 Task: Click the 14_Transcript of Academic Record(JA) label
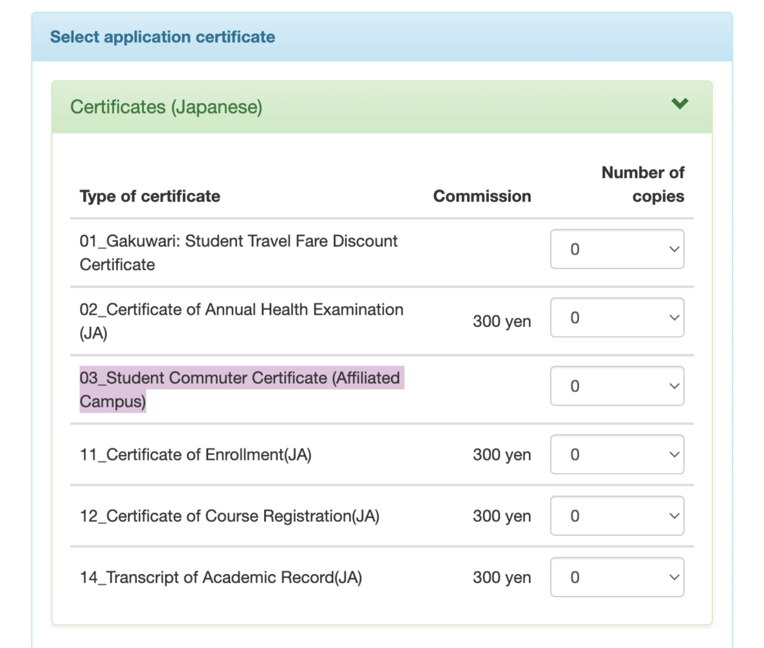221,577
